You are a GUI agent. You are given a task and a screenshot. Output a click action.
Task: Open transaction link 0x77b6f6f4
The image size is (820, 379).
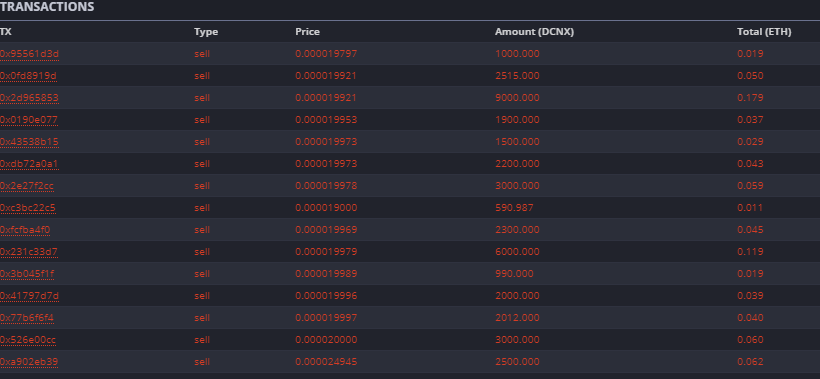click(x=27, y=317)
